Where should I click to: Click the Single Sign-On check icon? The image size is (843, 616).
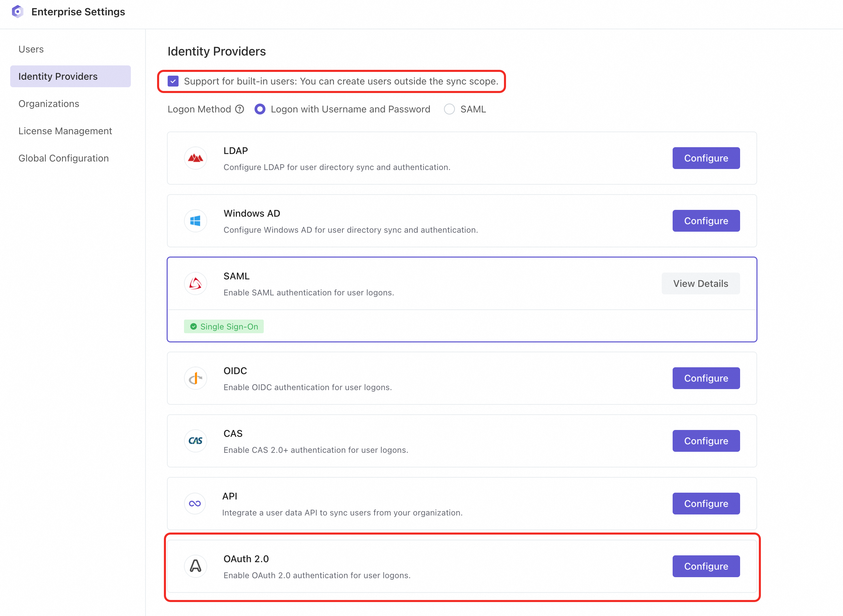point(194,326)
